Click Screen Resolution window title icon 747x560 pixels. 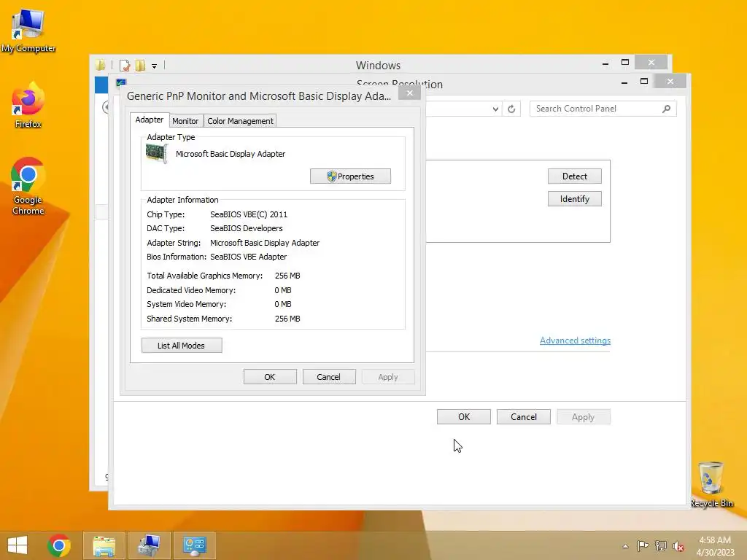[x=121, y=82]
